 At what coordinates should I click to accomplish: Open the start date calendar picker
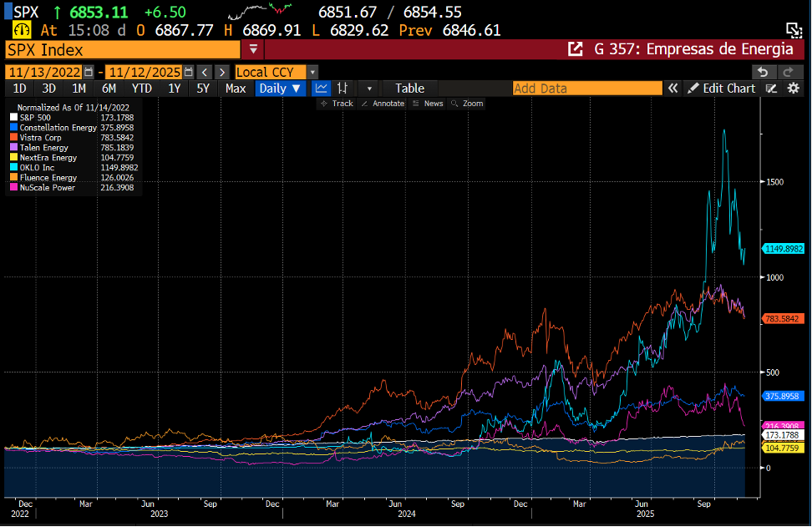click(x=89, y=72)
